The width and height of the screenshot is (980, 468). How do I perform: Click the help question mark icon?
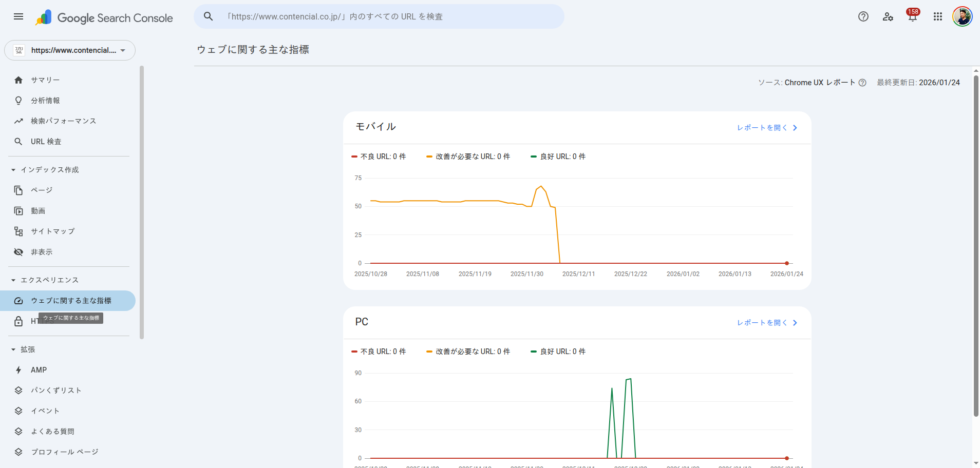coord(863,16)
